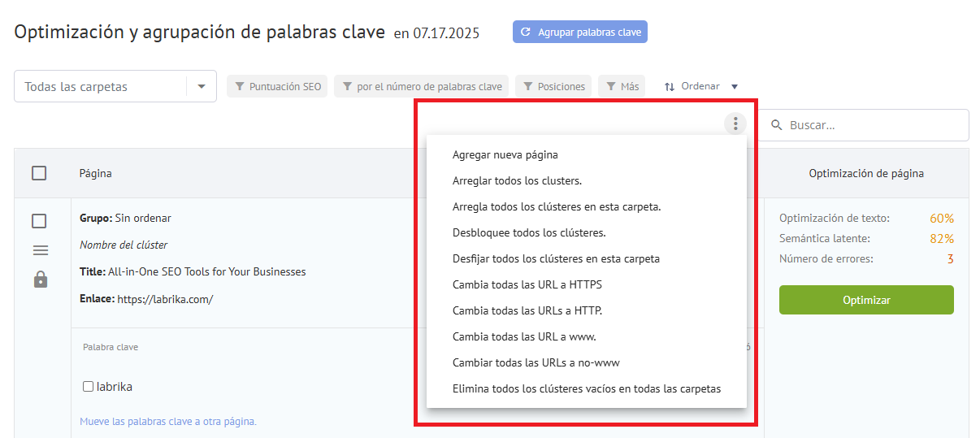Click the hamburger drag handle icon
Image resolution: width=980 pixels, height=438 pixels.
41,250
